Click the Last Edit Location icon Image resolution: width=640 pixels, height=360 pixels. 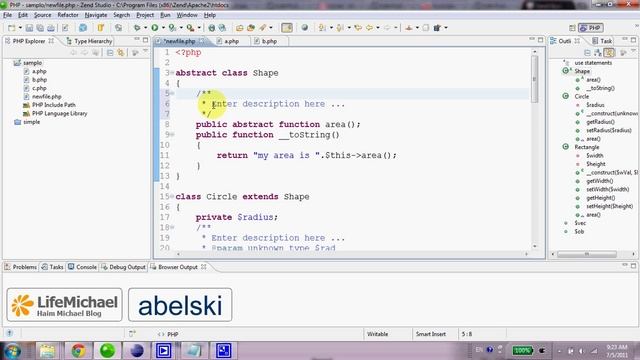pyautogui.click(x=358, y=28)
